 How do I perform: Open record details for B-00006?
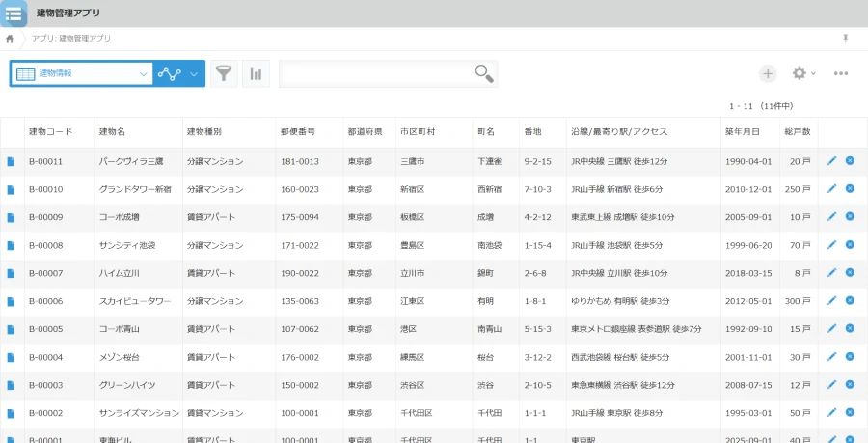coord(11,301)
